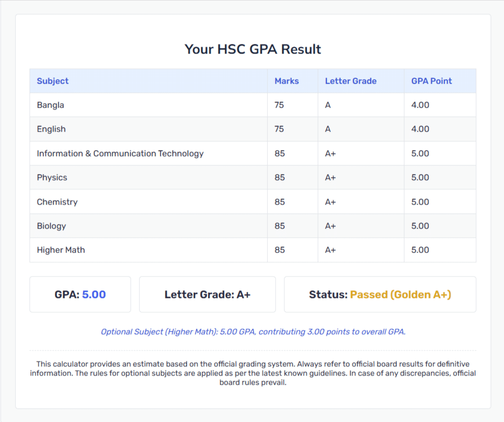Select the Higher Math subject cell

click(148, 250)
